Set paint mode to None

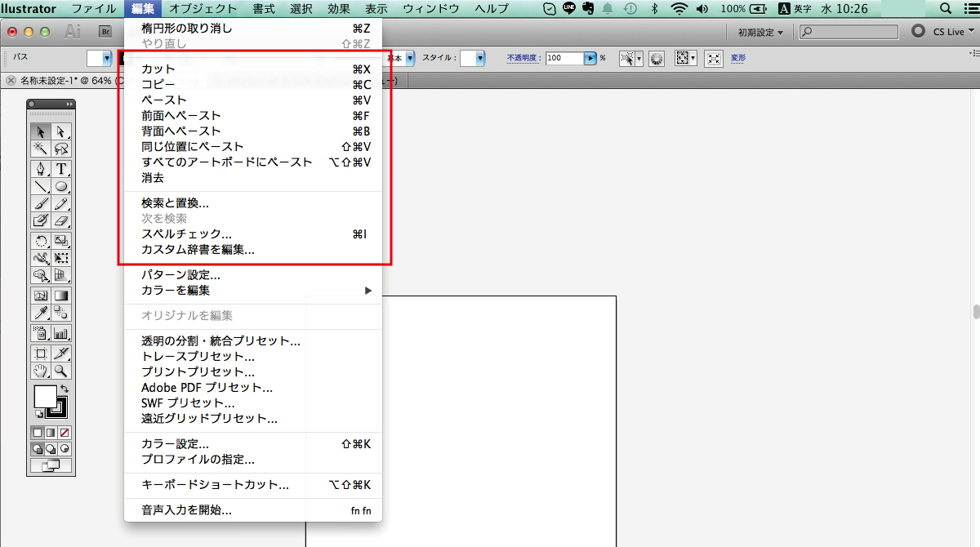pos(65,432)
